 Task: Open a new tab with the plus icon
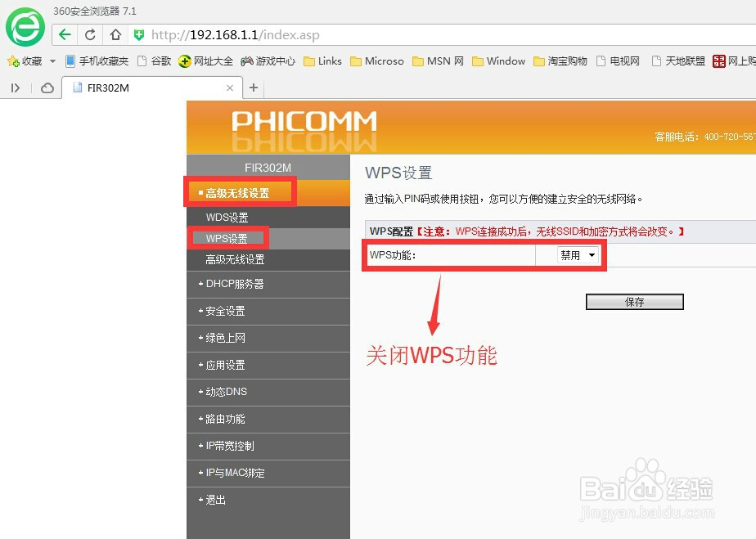[251, 87]
